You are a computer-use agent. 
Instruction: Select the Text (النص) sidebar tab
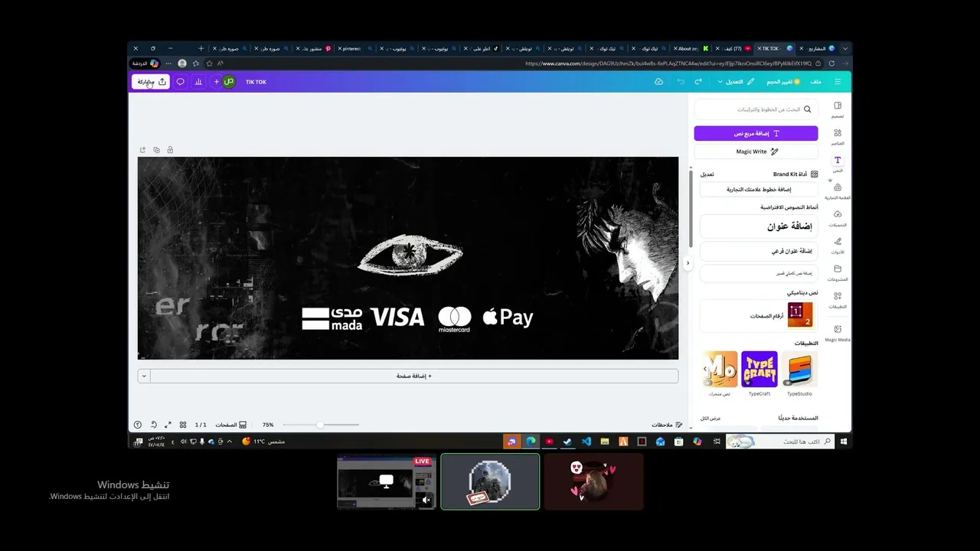pyautogui.click(x=838, y=164)
